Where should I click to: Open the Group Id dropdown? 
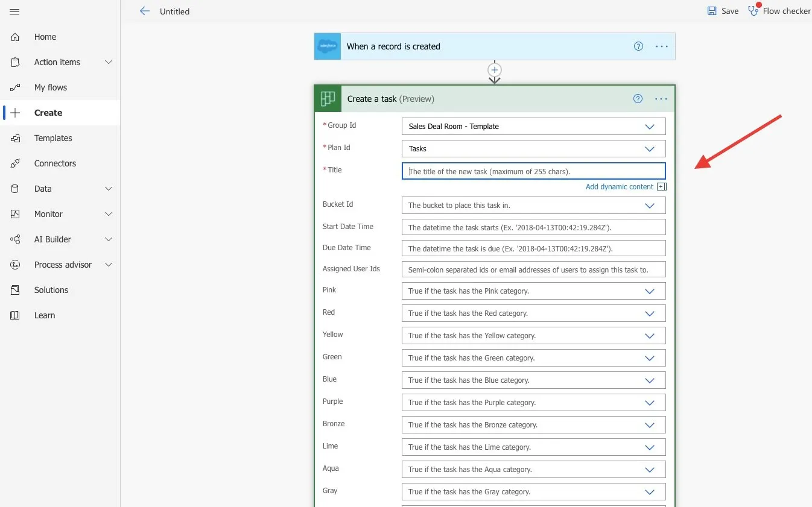pos(650,127)
